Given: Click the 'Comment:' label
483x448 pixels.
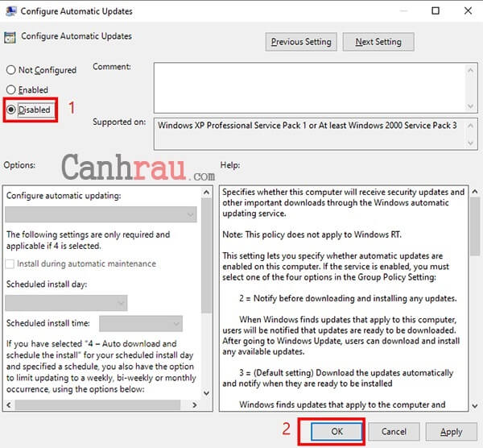Looking at the screenshot, I should [112, 67].
